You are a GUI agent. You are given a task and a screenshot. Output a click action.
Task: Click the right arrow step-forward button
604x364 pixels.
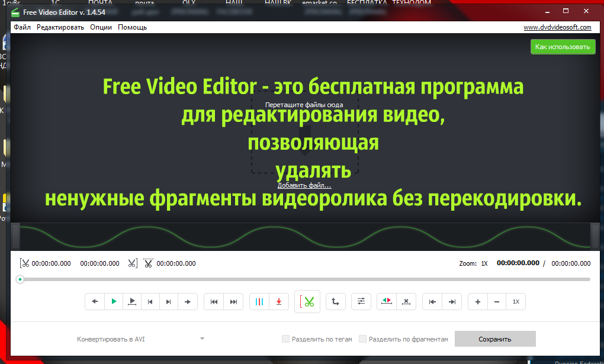click(x=188, y=302)
